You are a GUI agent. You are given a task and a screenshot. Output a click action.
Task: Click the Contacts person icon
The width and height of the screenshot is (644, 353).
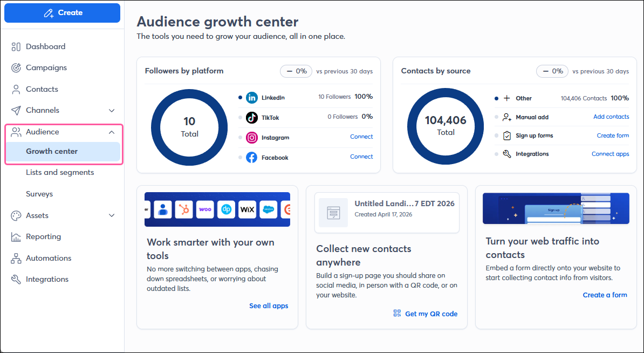tap(16, 89)
